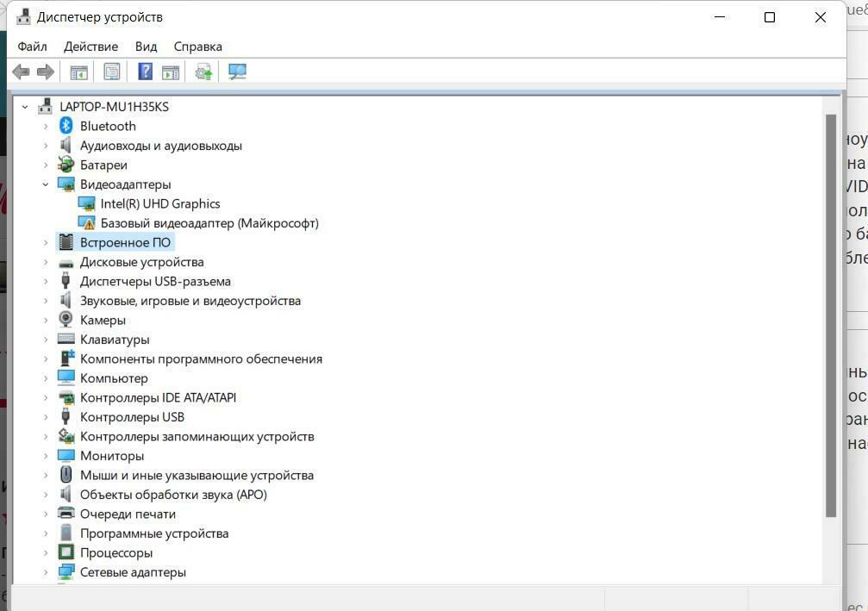Viewport: 868px width, 611px height.
Task: Scan for hardware changes via the monitor icon
Action: pos(238,72)
